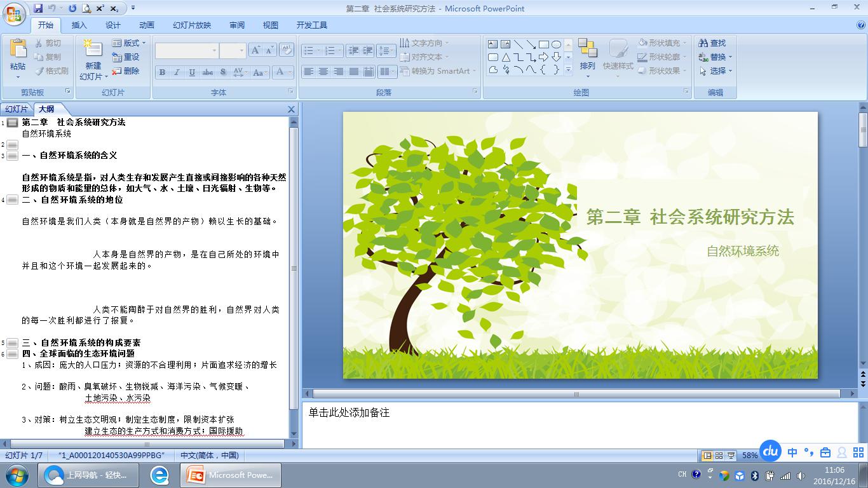Click the print preview icon in quick access
The width and height of the screenshot is (868, 488).
click(x=86, y=8)
